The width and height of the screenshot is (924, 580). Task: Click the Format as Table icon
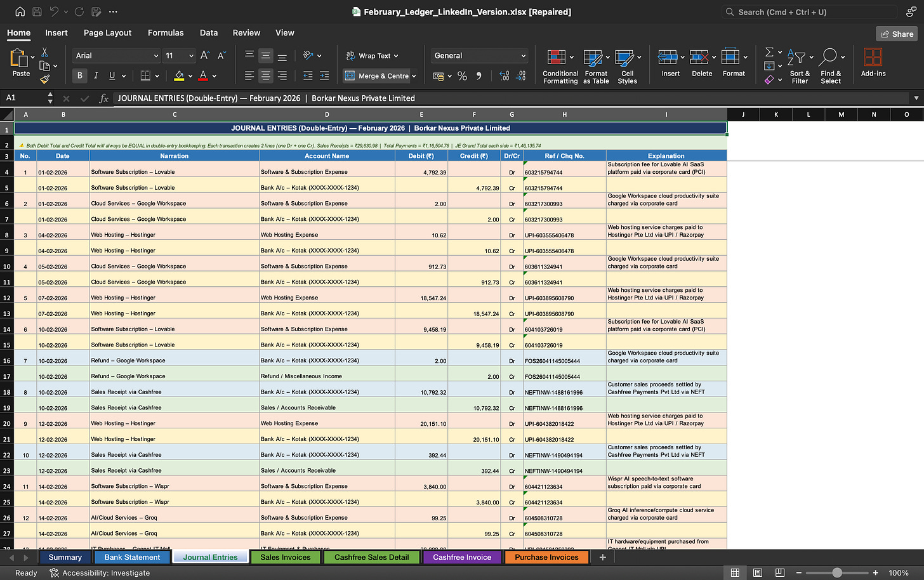(x=595, y=66)
